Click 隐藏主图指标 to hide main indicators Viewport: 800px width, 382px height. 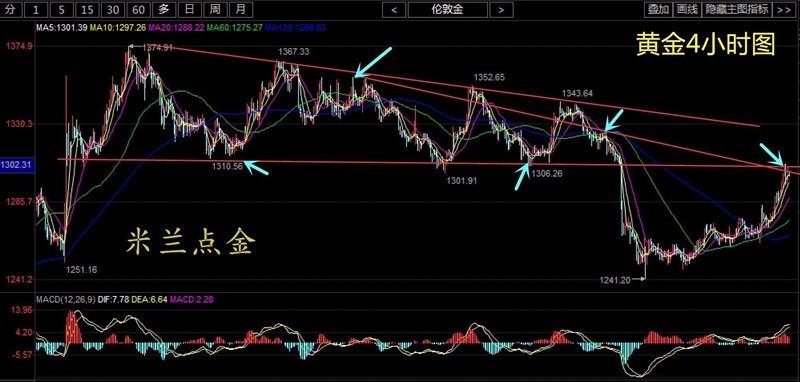tap(736, 9)
